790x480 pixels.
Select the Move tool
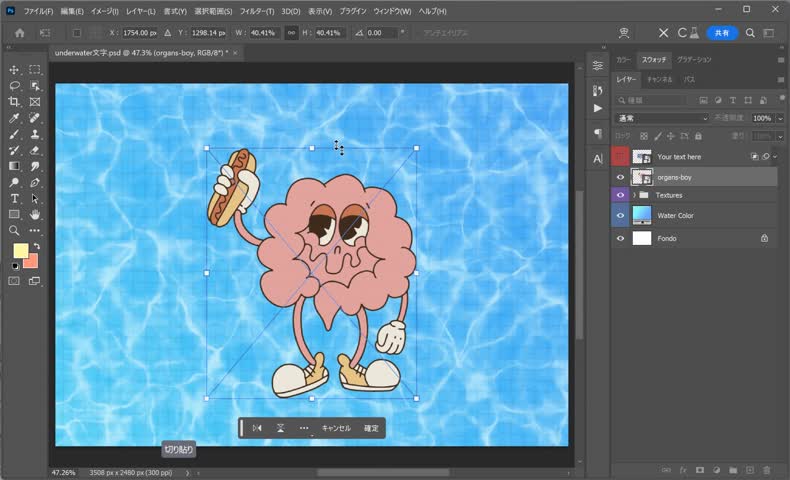click(14, 70)
